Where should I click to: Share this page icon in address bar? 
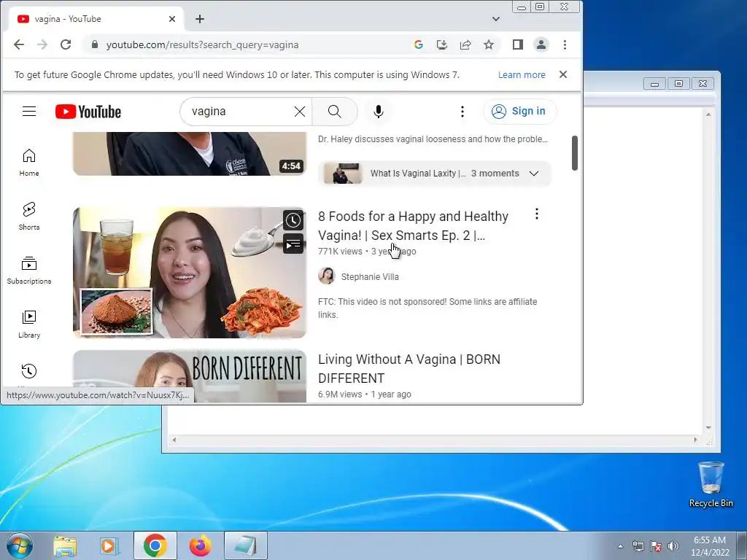pyautogui.click(x=465, y=44)
